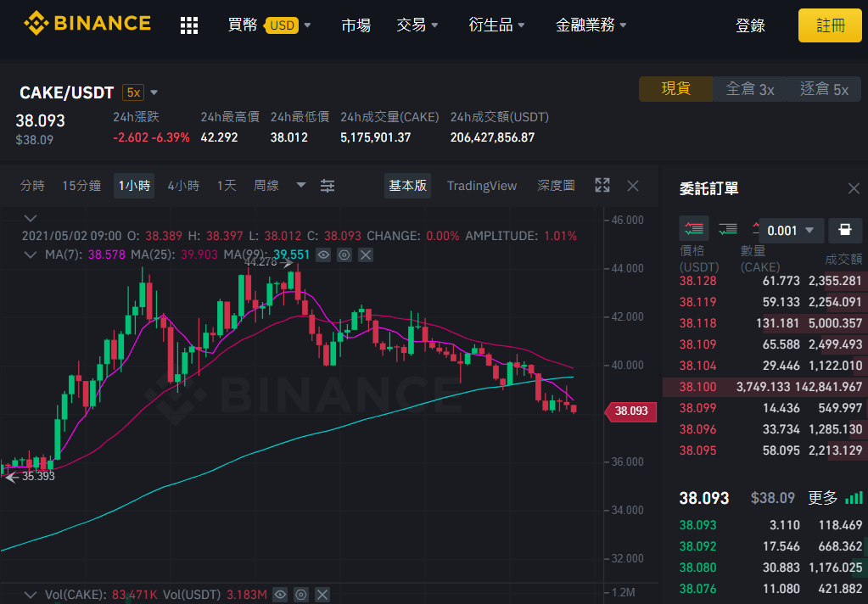This screenshot has width=868, height=604.
Task: Select ask price 38.109
Action: tap(698, 344)
